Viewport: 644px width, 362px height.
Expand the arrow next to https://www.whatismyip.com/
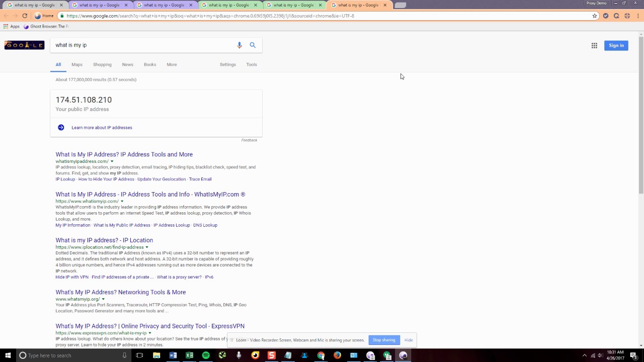(122, 201)
